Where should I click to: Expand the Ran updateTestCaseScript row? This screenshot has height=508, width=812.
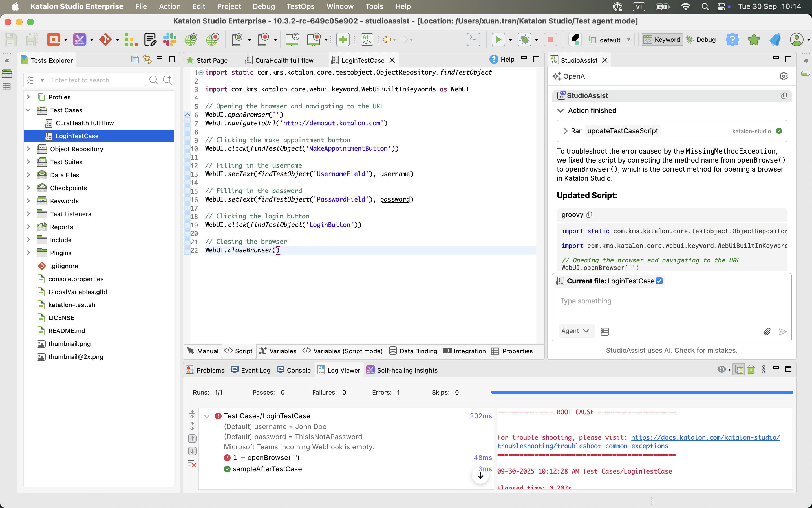tap(565, 131)
